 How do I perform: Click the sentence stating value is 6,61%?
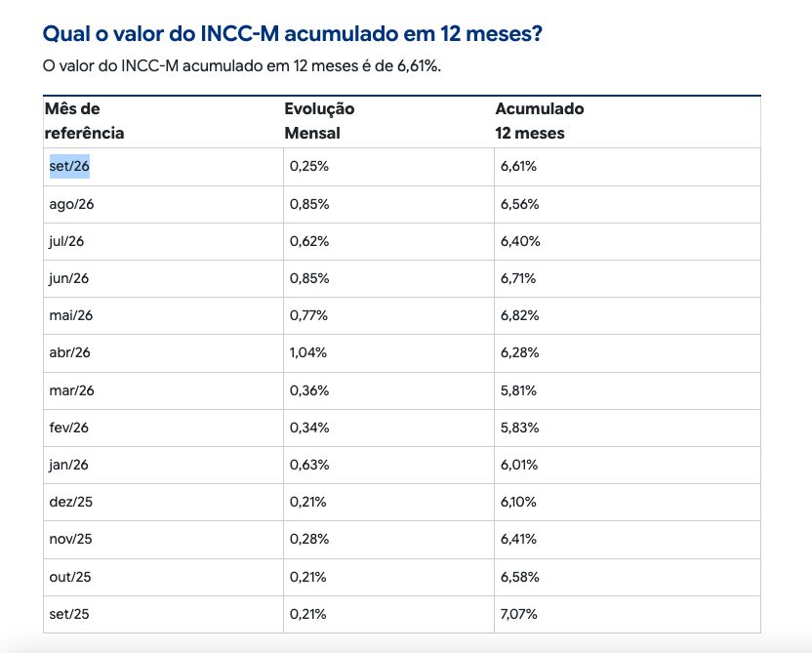(242, 66)
